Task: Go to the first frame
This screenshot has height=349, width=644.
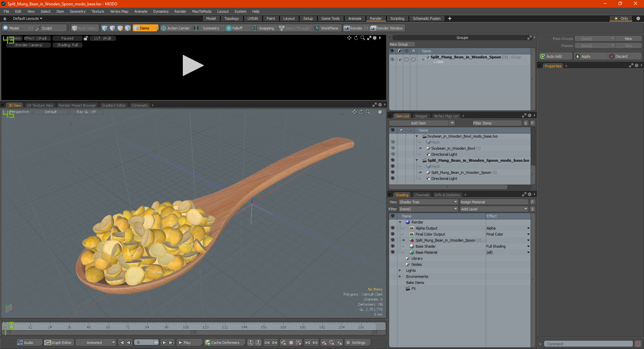Action: [x=121, y=343]
